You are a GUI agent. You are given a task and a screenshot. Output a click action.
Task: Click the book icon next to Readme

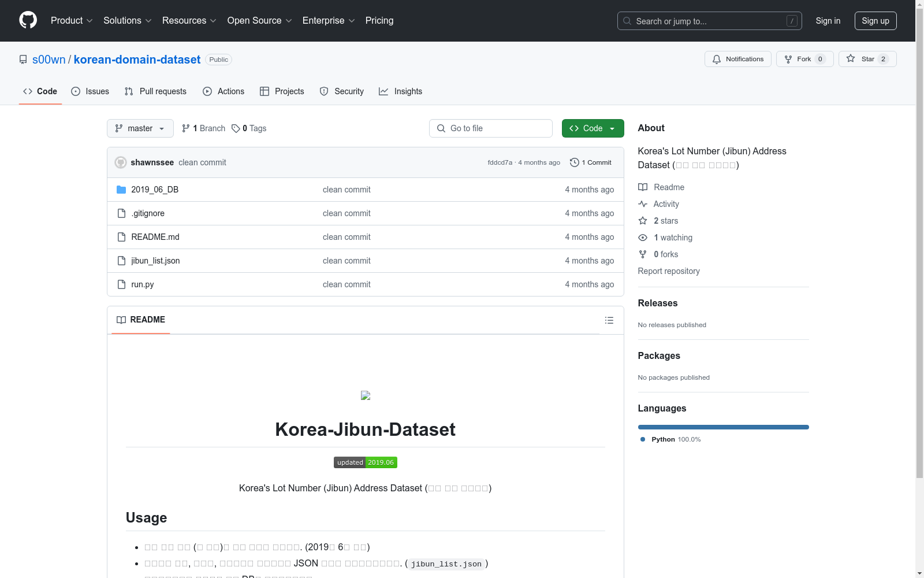pos(643,187)
